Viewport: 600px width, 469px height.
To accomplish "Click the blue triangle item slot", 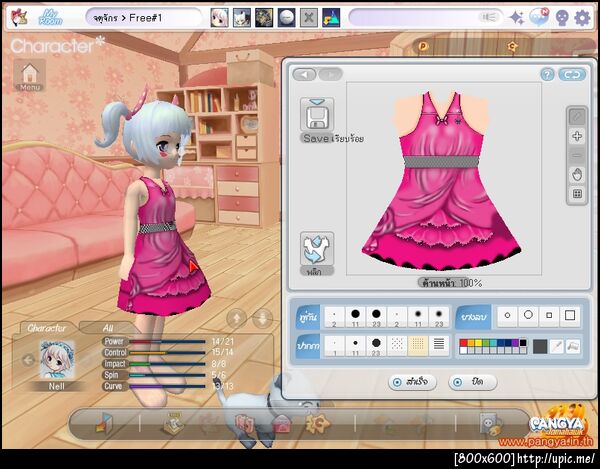I will click(331, 18).
